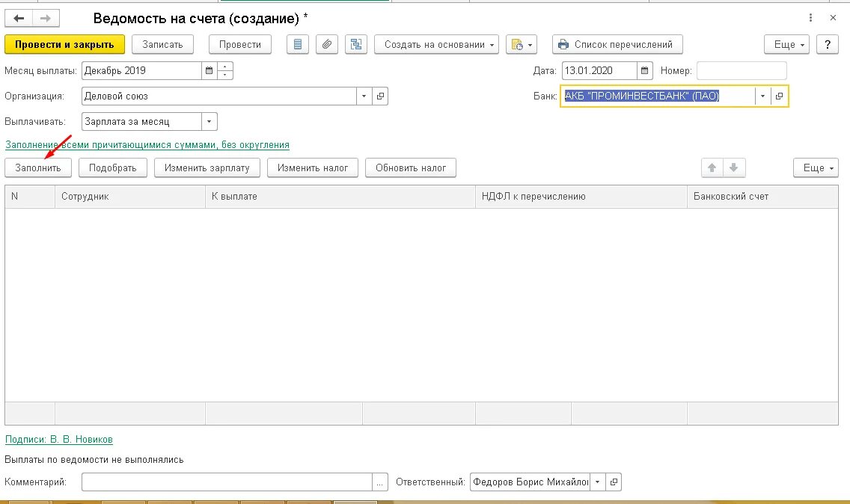This screenshot has height=504, width=850.
Task: Open the Подписи: В. В. Новиков link
Action: [59, 440]
